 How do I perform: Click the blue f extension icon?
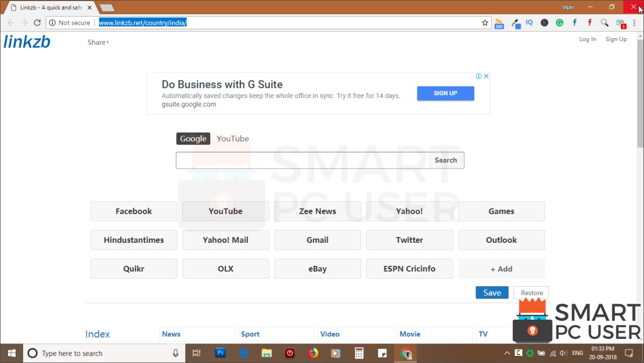pos(575,23)
